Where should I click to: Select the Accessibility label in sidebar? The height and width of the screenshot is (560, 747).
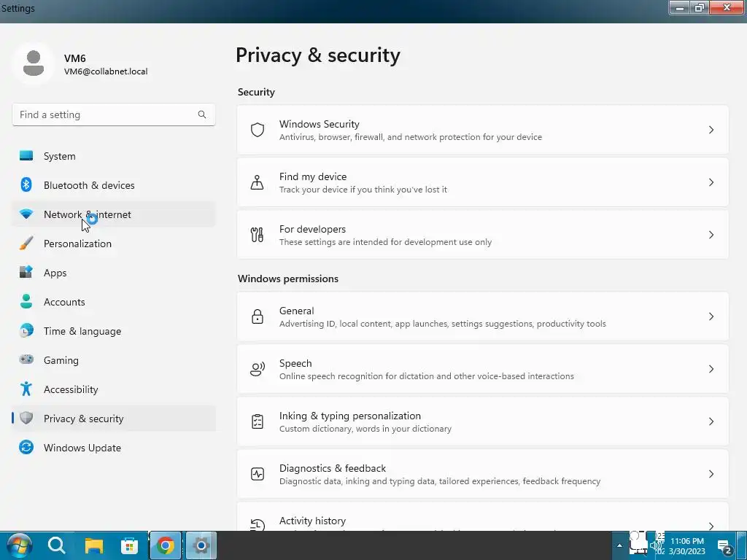pyautogui.click(x=71, y=389)
